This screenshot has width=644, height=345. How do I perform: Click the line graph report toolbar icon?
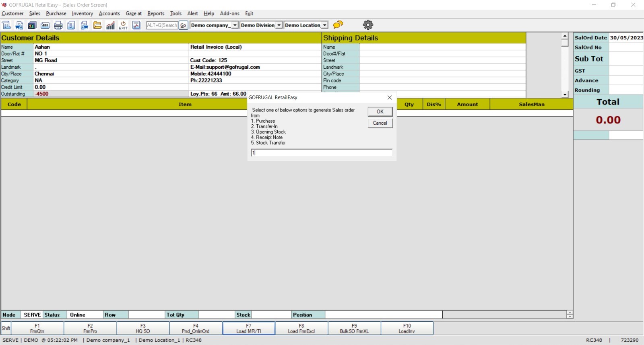pyautogui.click(x=136, y=25)
